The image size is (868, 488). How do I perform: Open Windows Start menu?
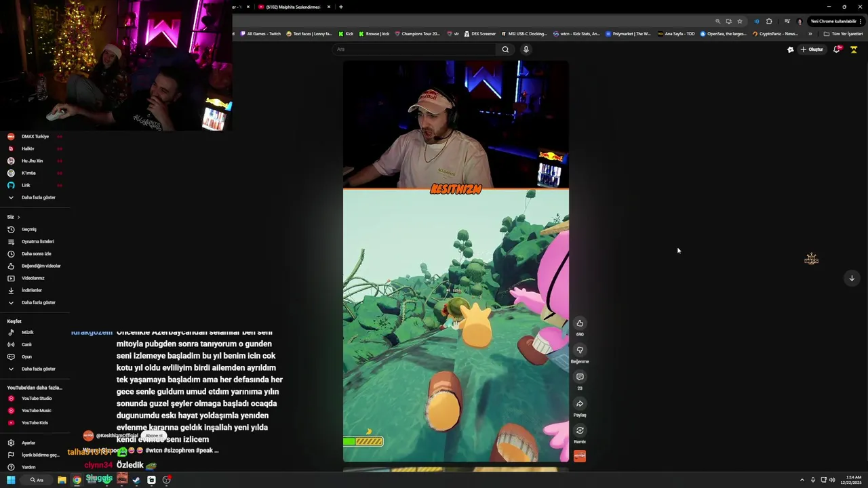(11, 480)
